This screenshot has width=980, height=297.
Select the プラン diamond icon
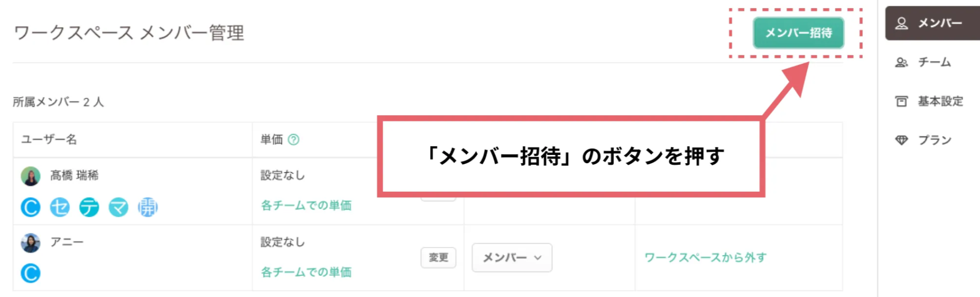[902, 140]
